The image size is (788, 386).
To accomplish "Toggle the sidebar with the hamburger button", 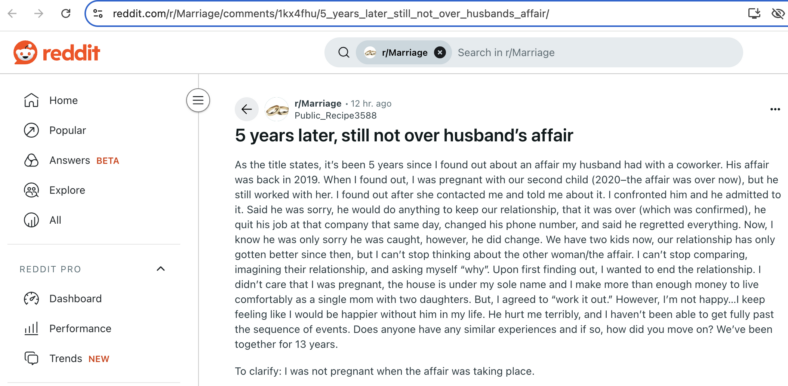I will click(198, 100).
